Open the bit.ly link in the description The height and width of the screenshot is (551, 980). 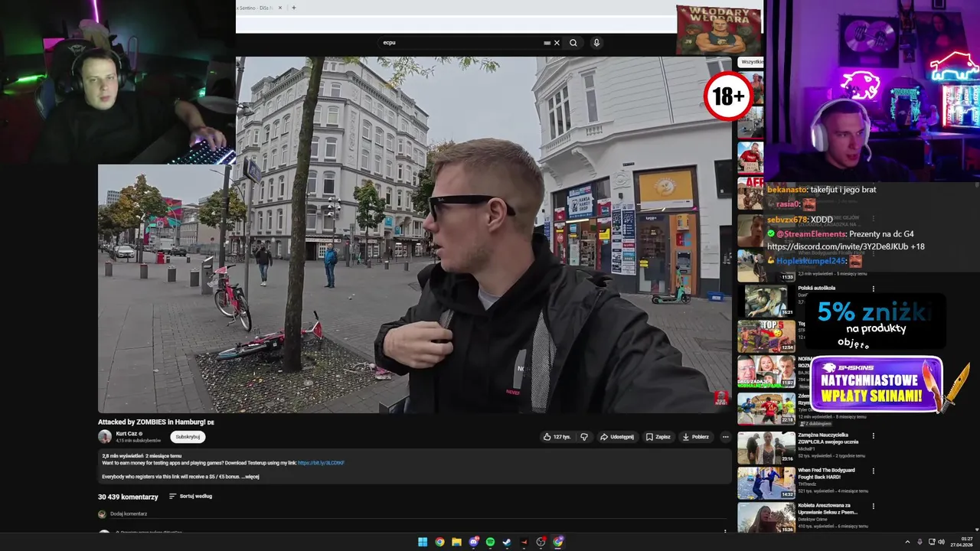pyautogui.click(x=321, y=463)
